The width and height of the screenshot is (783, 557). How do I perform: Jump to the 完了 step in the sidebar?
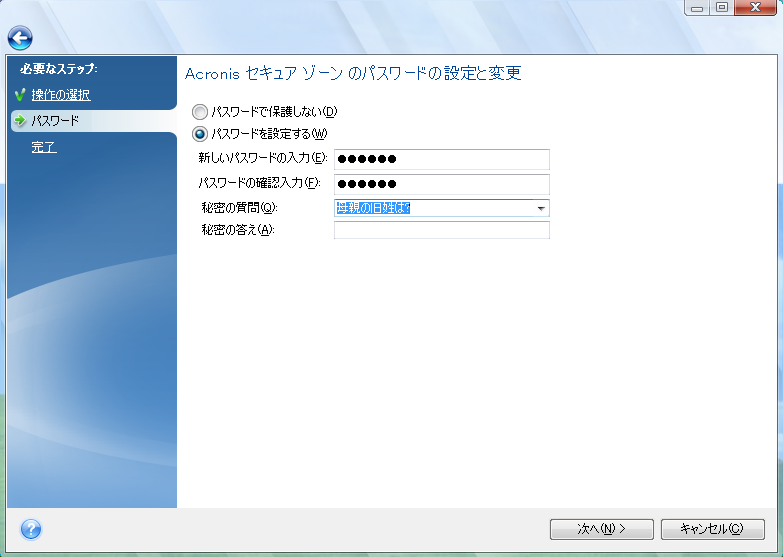[43, 147]
